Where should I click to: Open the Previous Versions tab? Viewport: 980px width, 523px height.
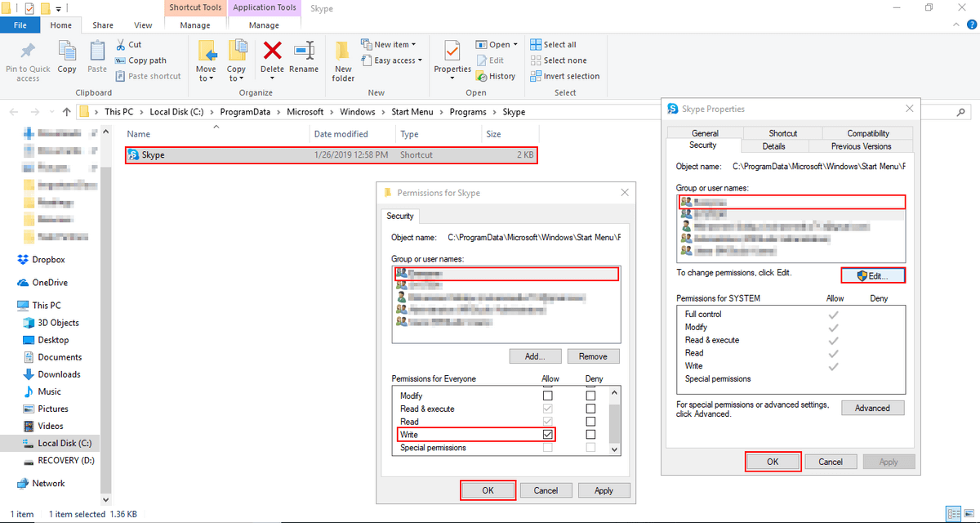coord(862,146)
